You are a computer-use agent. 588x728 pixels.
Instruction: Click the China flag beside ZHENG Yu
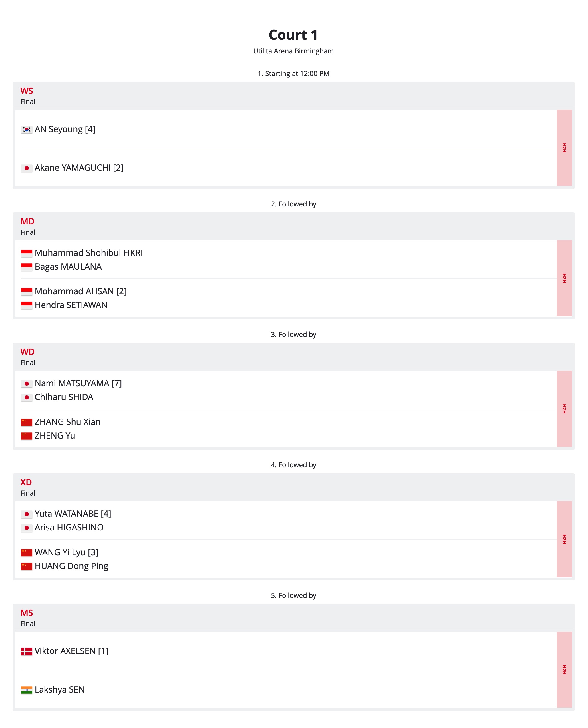[x=27, y=436]
